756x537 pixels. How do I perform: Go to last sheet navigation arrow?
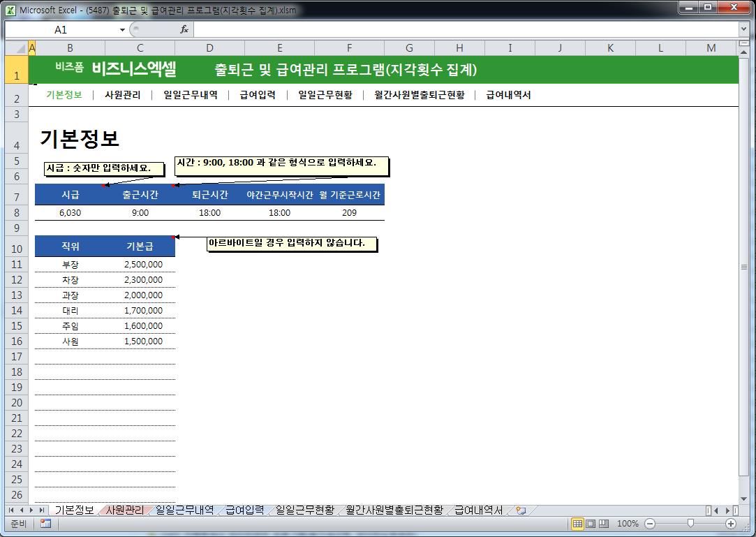(41, 510)
